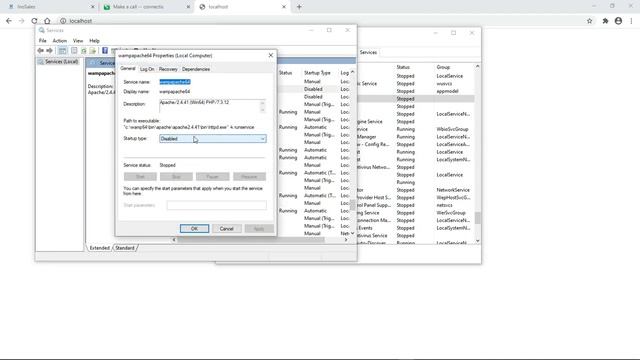Close the 'Make a call' browser tab
The width and height of the screenshot is (640, 360).
[189, 7]
